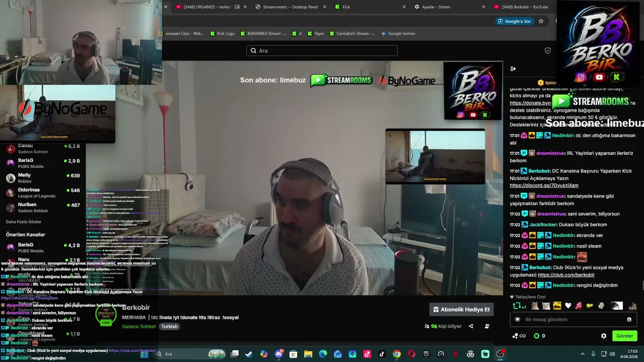
Task: Switch to the Streamrooms Desktop Panel tab
Action: [290, 7]
